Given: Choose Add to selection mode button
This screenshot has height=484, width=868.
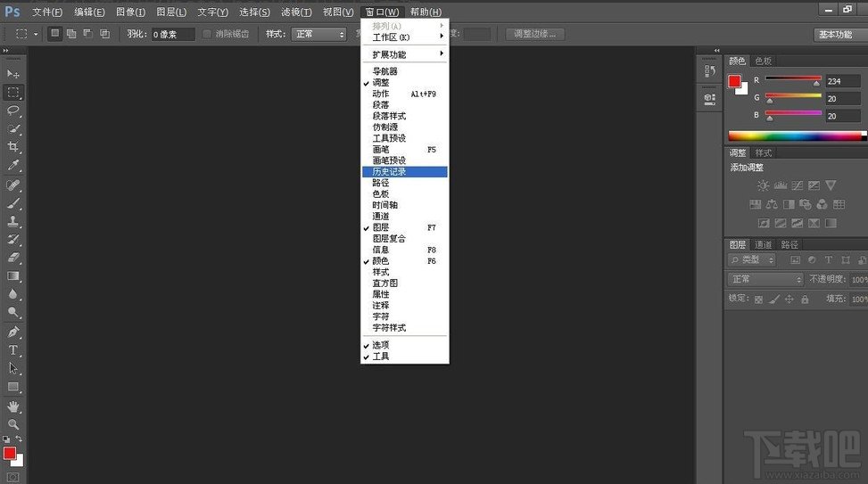Looking at the screenshot, I should [71, 34].
